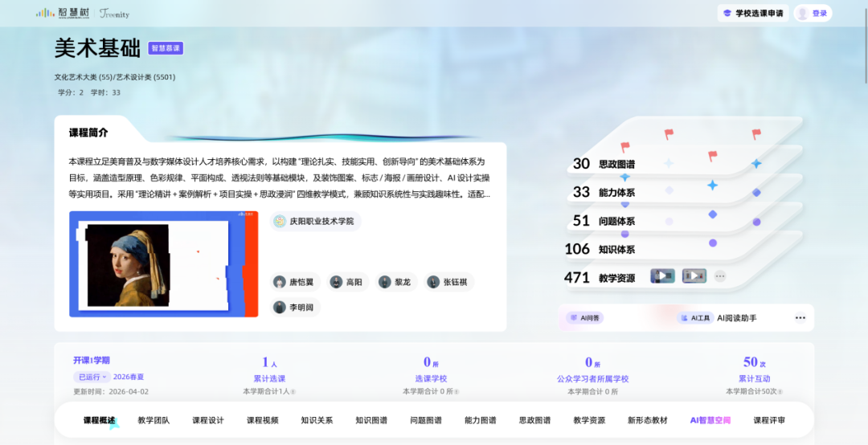
Task: Switch to 问题图谱 tab
Action: [426, 421]
